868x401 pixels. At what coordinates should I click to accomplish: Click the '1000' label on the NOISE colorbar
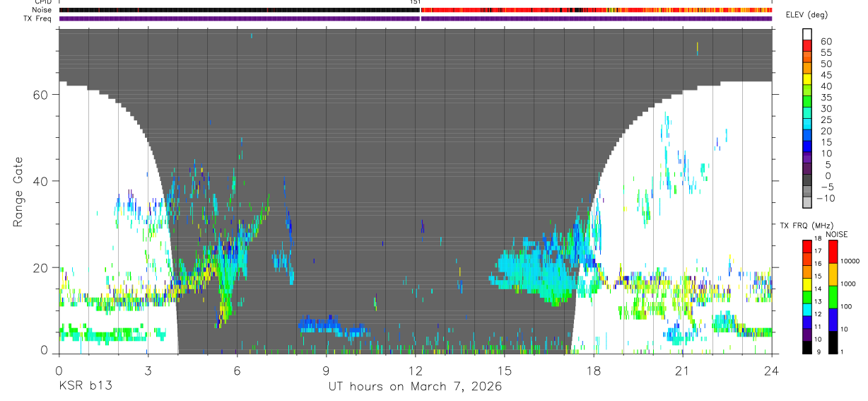tap(848, 284)
